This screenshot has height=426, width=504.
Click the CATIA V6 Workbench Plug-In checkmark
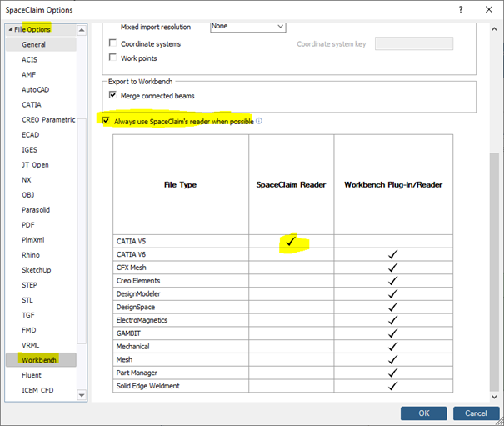(393, 254)
